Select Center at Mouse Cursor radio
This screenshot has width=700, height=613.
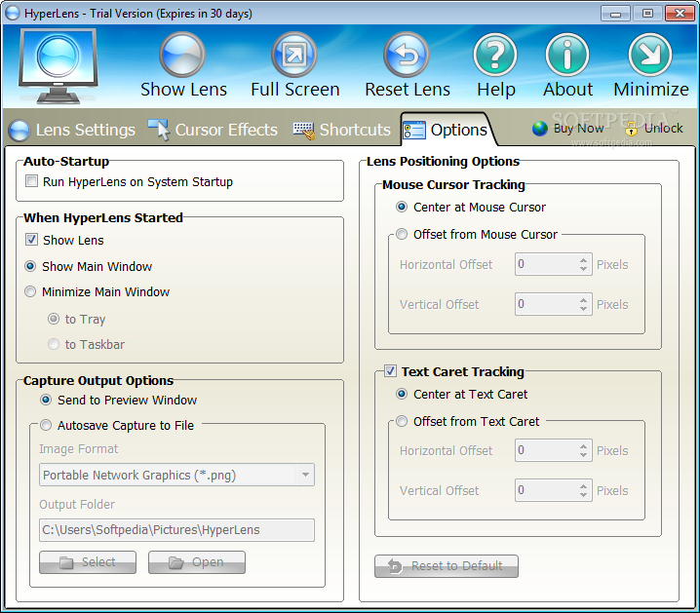click(x=402, y=207)
